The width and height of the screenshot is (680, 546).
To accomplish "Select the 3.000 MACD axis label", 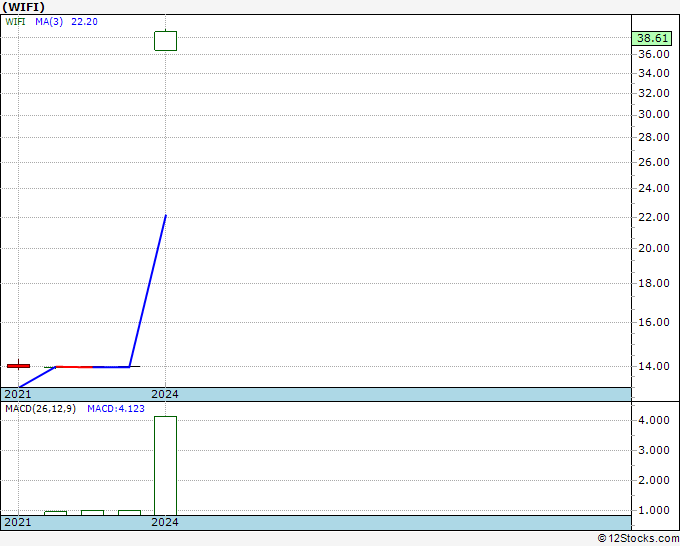I will tap(654, 450).
